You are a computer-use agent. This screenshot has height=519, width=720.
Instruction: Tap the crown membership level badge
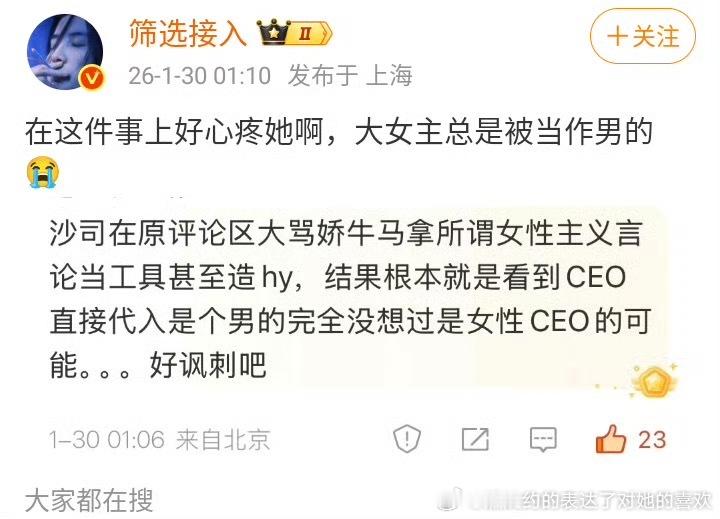pyautogui.click(x=294, y=33)
